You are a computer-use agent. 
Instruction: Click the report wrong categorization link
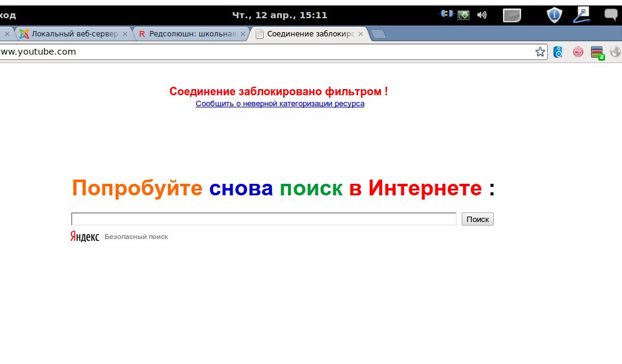pos(280,104)
